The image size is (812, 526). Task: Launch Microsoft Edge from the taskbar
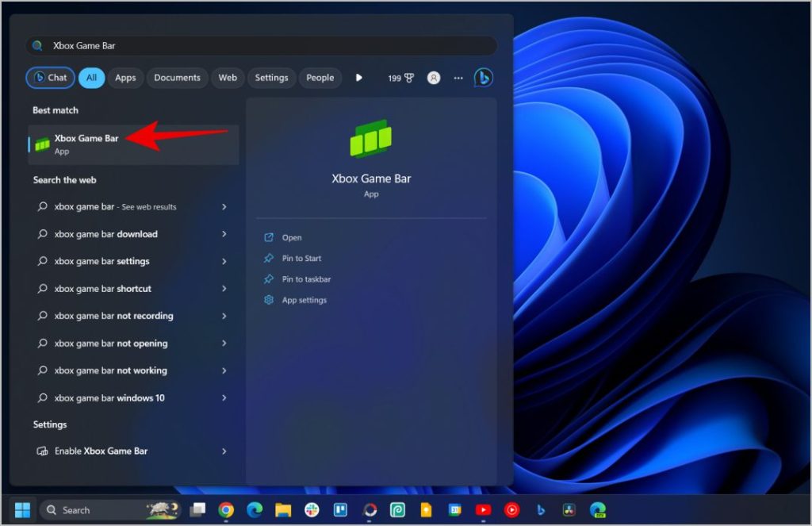(x=255, y=510)
